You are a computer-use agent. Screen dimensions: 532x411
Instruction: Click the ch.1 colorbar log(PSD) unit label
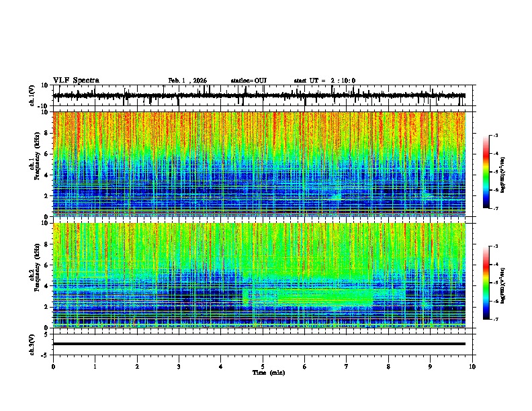502,175
